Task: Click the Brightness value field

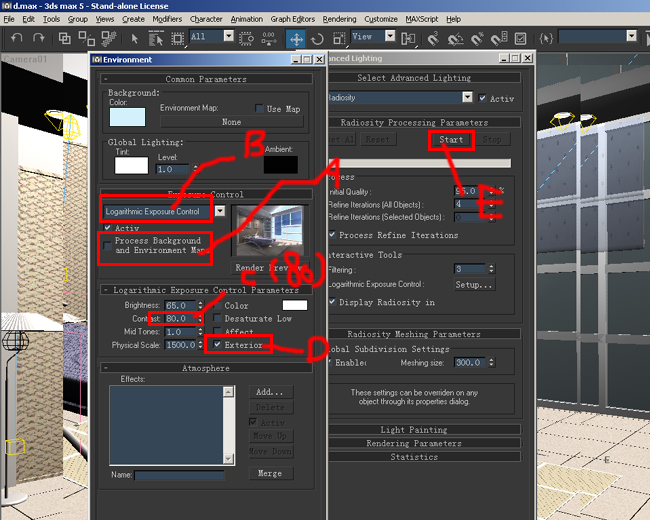Action: [x=180, y=306]
